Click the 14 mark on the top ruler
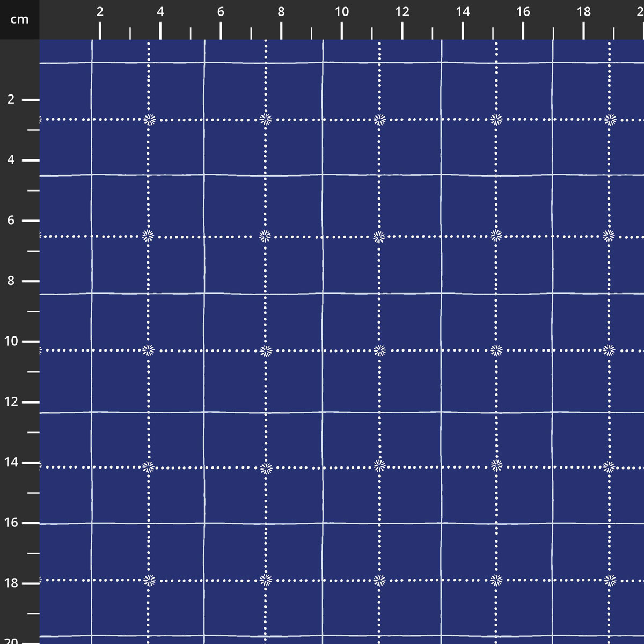644x644 pixels. 463,12
